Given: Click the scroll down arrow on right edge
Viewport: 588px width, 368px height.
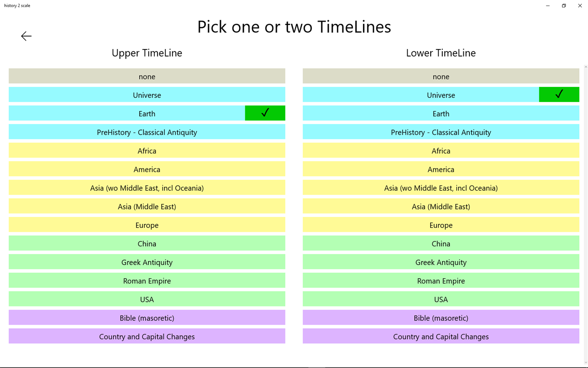Looking at the screenshot, I should [586, 362].
